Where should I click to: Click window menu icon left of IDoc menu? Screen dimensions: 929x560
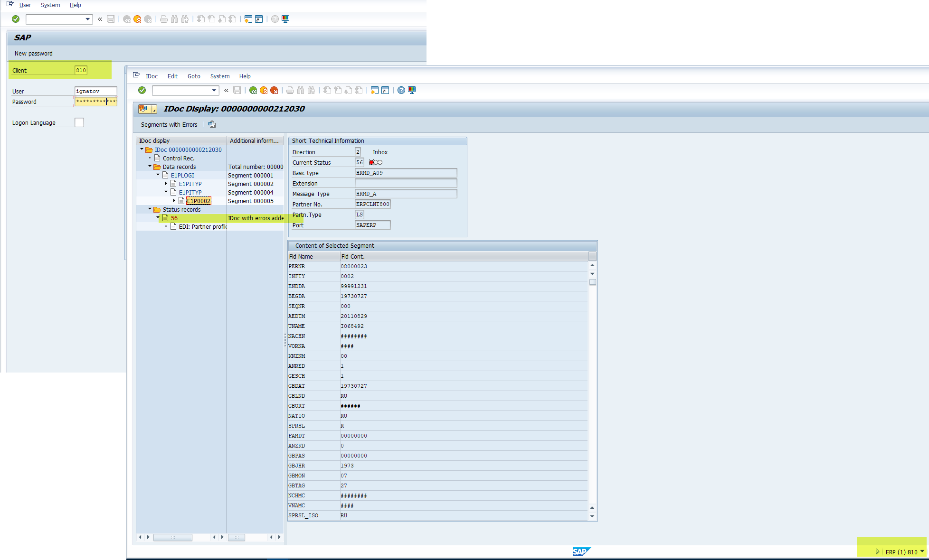(x=136, y=75)
